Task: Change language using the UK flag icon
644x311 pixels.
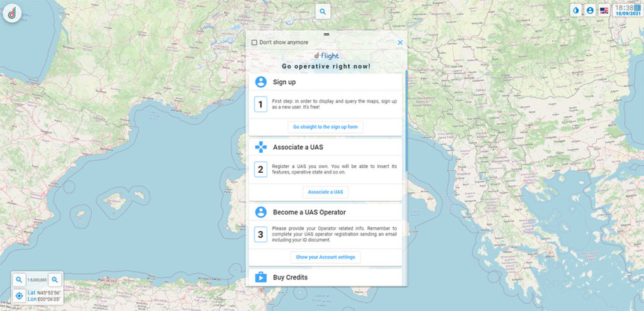Action: [604, 11]
